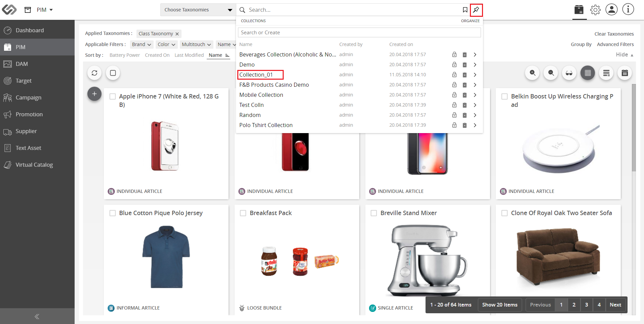Check the Blue Cotton Pique Polo Jersey
The width and height of the screenshot is (644, 324).
click(x=113, y=213)
